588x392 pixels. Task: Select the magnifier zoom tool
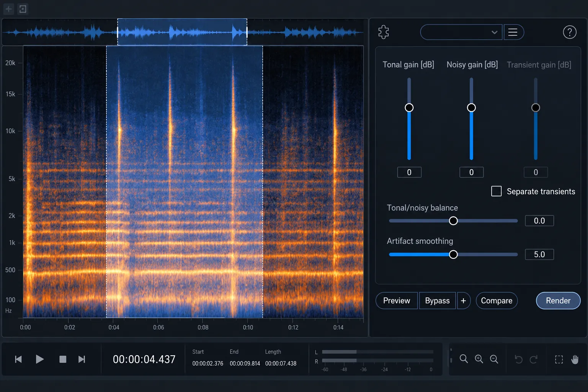(464, 359)
